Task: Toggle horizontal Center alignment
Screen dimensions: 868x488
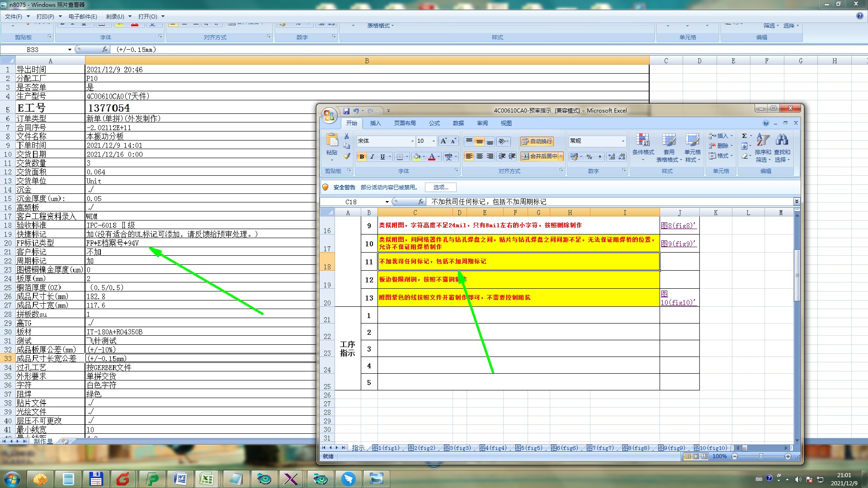Action: click(x=480, y=156)
